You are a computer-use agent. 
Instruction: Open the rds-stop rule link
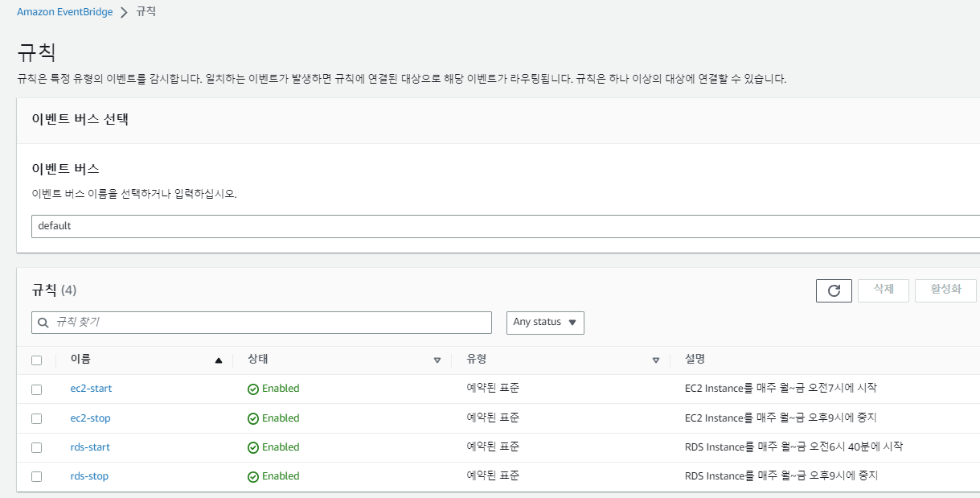(x=89, y=476)
